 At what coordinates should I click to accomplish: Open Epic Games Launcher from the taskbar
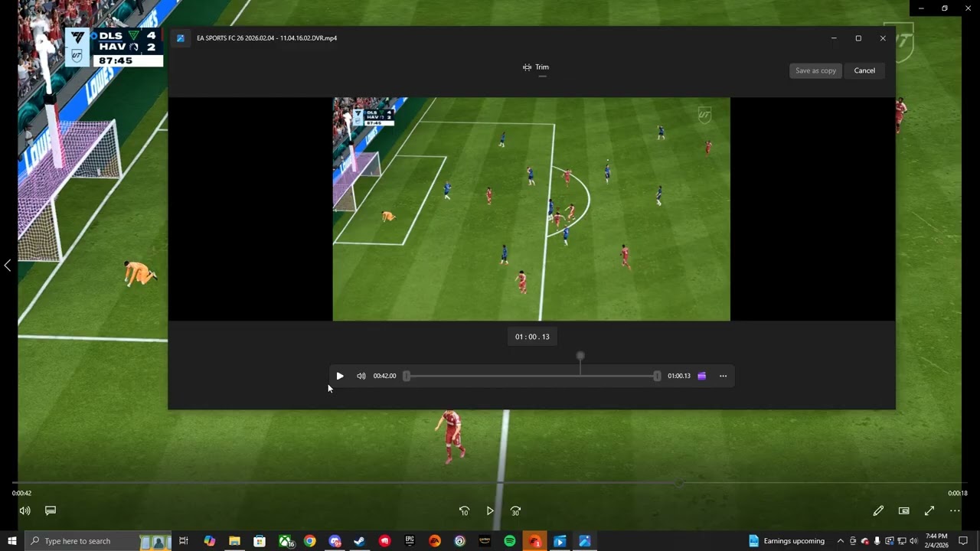point(410,541)
